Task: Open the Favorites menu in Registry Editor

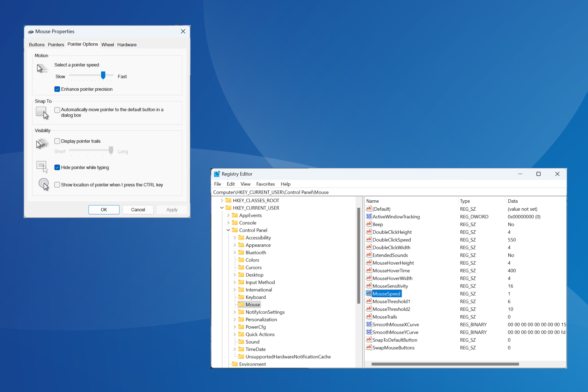Action: click(x=265, y=184)
